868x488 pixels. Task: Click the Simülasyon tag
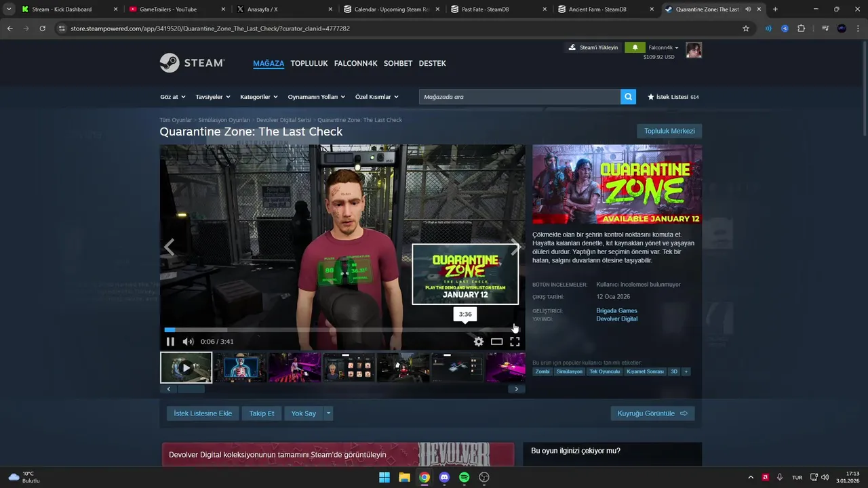coord(570,371)
